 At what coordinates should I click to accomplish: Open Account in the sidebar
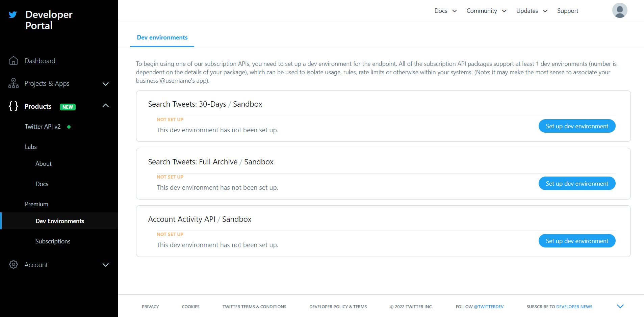36,265
